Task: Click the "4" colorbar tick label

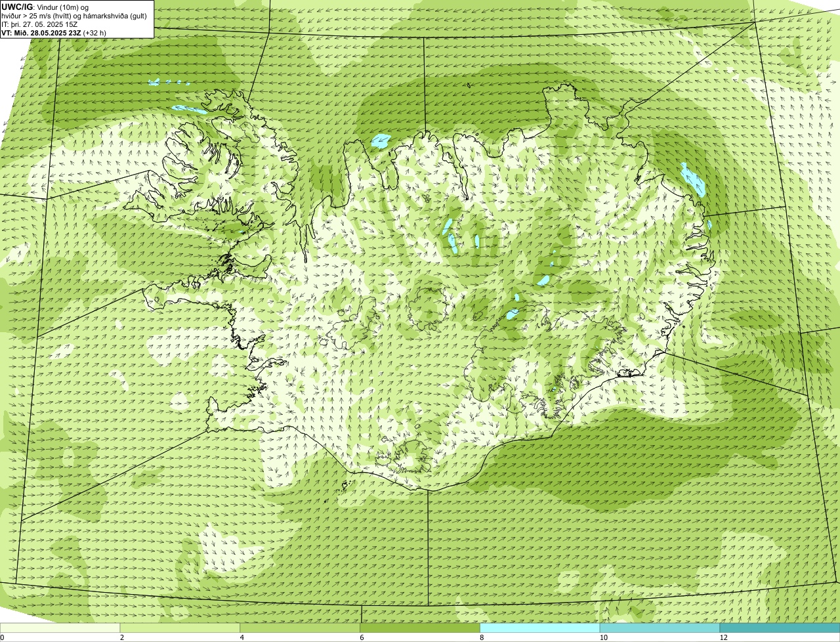Action: point(241,637)
